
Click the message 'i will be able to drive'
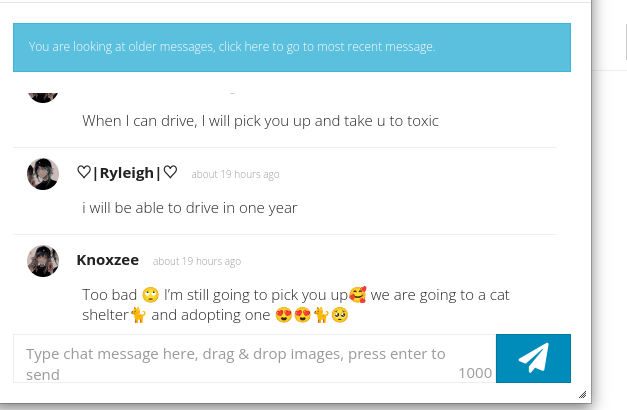point(190,208)
